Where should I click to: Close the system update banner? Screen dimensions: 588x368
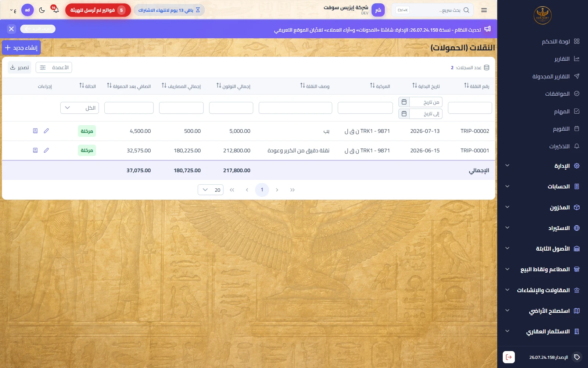pos(11,29)
